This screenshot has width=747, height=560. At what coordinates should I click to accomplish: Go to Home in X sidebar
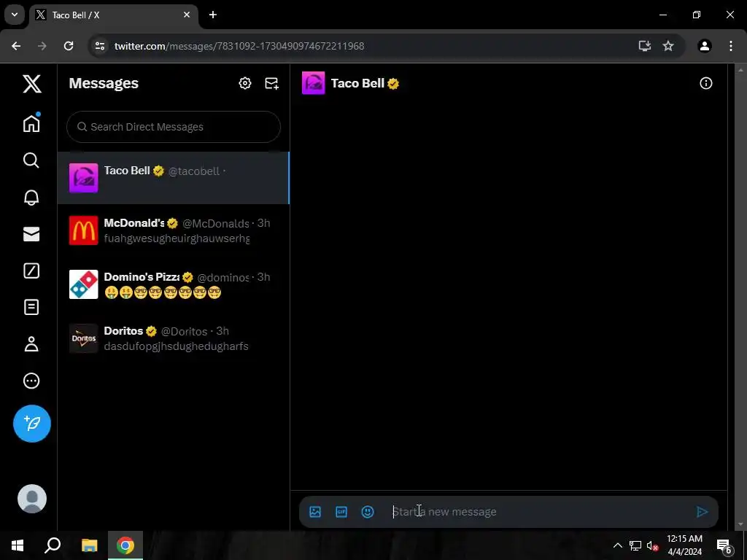coord(31,122)
